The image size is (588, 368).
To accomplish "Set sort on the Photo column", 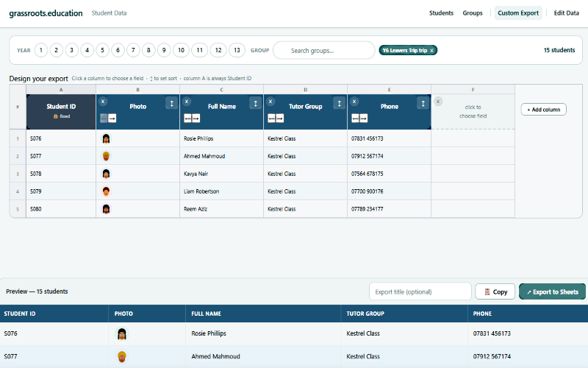I will [x=171, y=103].
